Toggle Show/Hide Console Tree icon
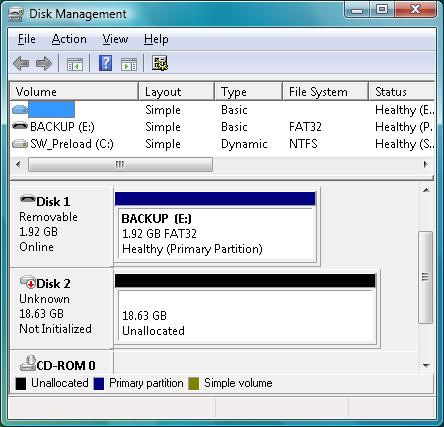This screenshot has width=444, height=427. (75, 64)
